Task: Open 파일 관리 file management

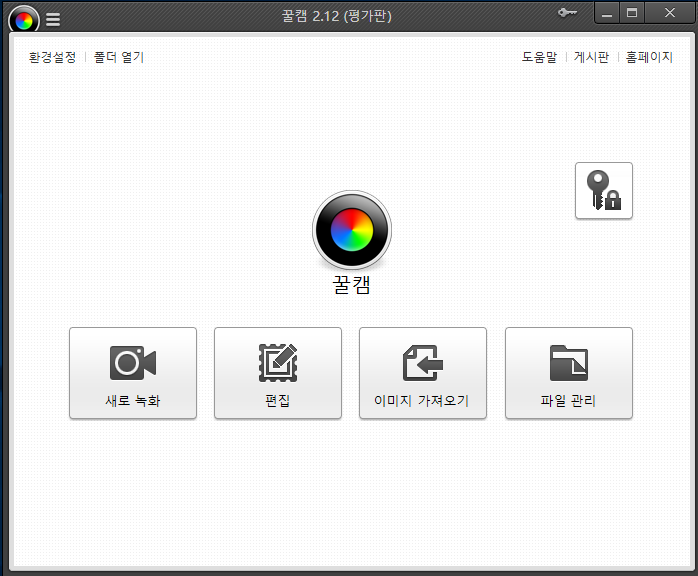Action: [568, 373]
